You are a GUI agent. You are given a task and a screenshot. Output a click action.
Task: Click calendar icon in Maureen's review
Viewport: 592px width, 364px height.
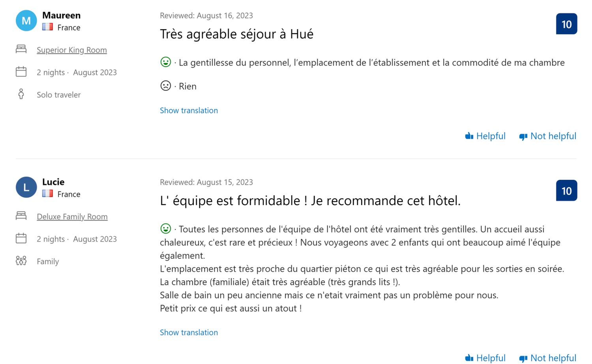(21, 72)
